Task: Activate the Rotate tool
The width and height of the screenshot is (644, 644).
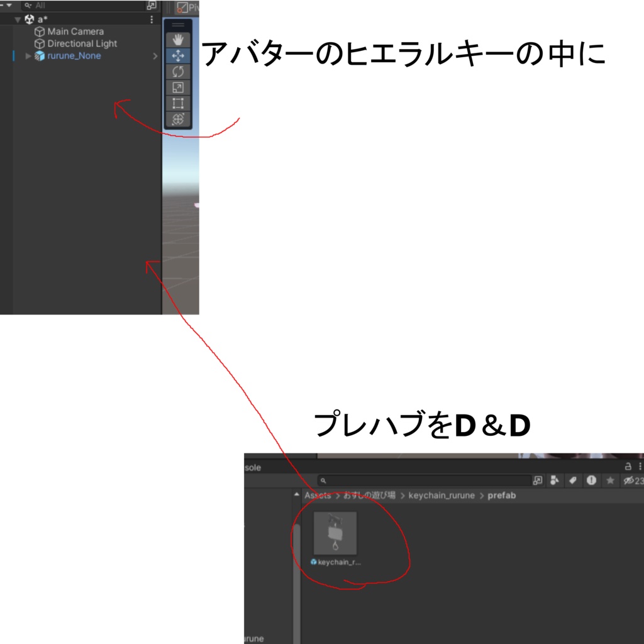Action: [177, 71]
